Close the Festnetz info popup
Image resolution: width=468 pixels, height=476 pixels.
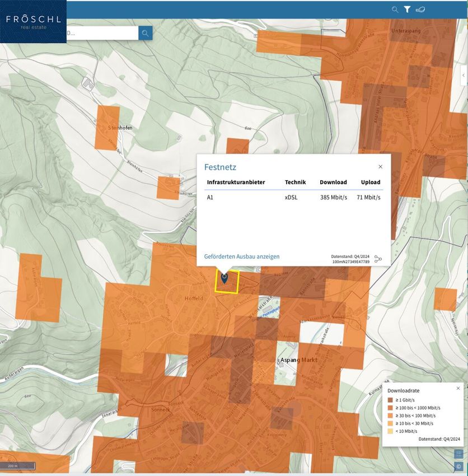[x=381, y=166]
